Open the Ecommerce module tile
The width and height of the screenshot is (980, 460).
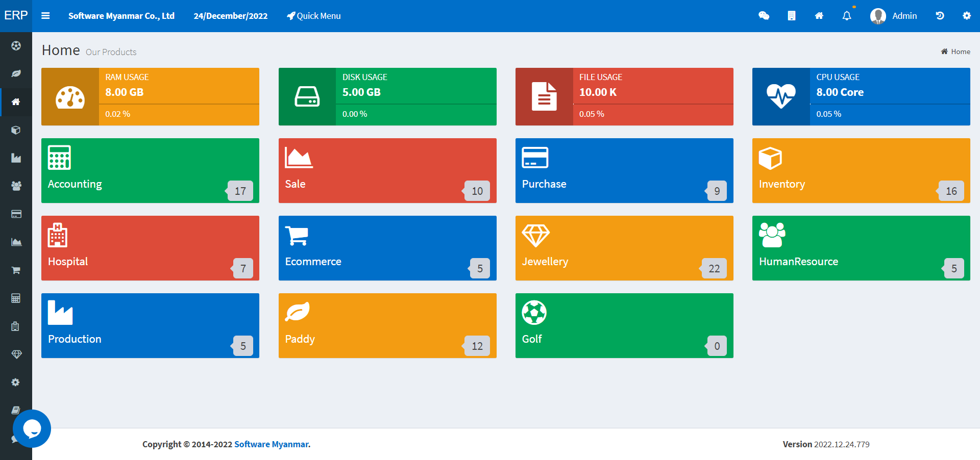coord(387,248)
